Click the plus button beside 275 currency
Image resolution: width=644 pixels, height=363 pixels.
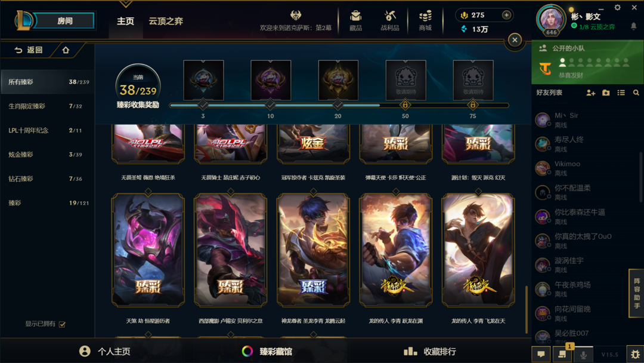pyautogui.click(x=506, y=15)
